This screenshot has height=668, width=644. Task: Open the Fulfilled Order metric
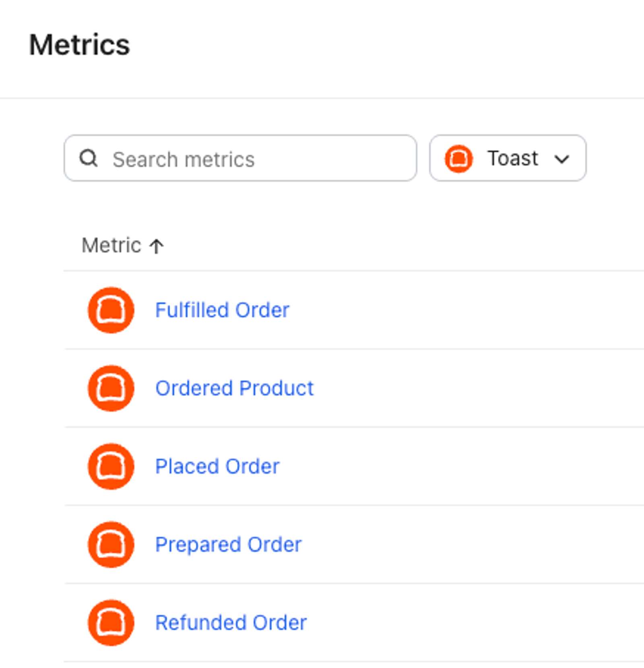[222, 310]
